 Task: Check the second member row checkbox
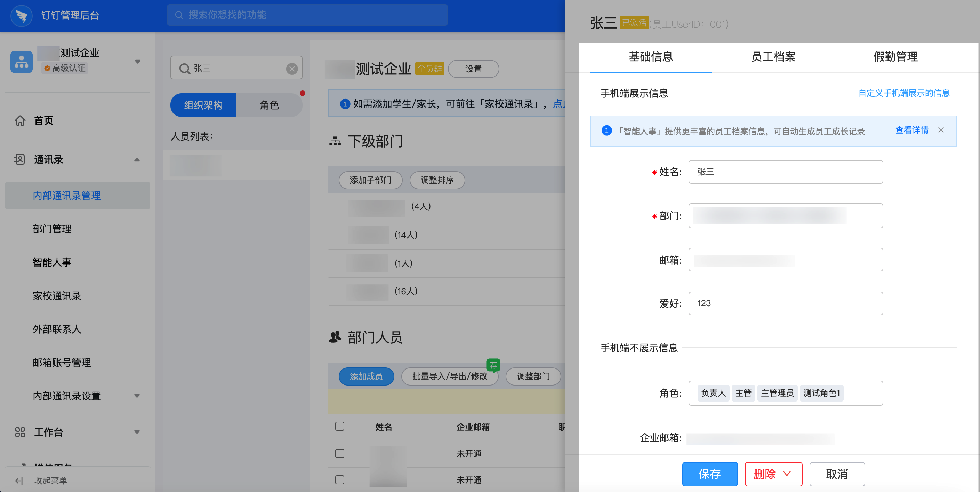(x=340, y=479)
